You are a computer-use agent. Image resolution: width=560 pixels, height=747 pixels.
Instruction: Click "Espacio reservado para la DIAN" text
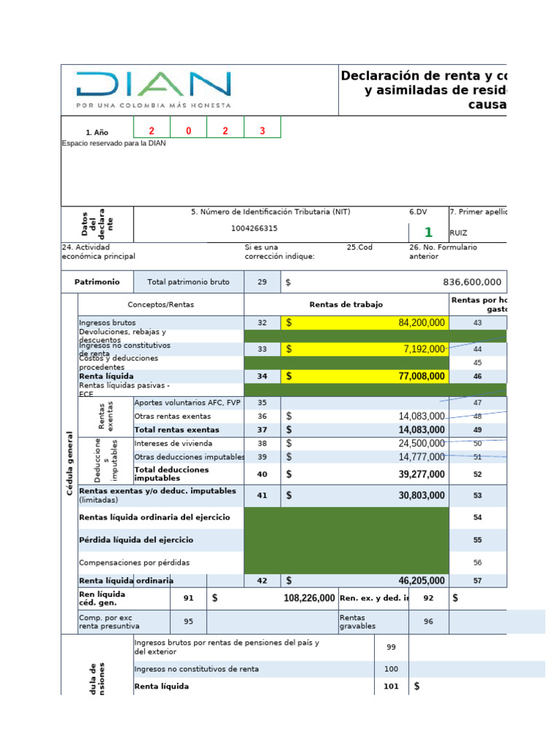point(114,144)
